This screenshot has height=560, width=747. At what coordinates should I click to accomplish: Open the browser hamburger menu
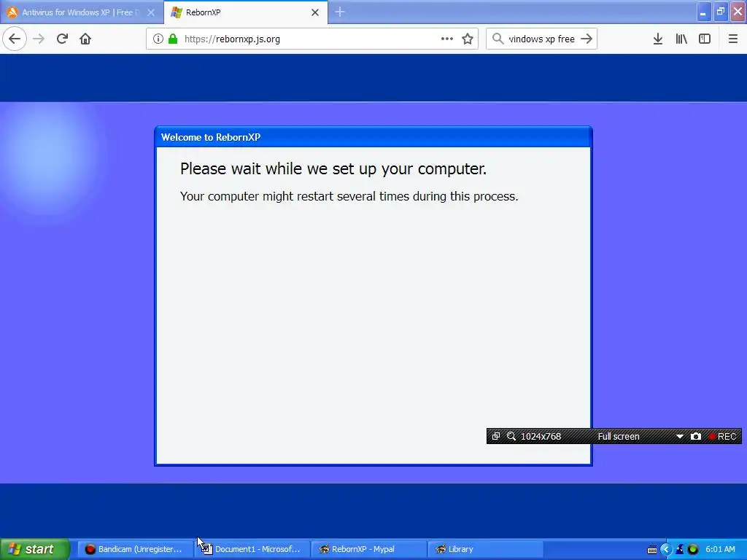(733, 39)
